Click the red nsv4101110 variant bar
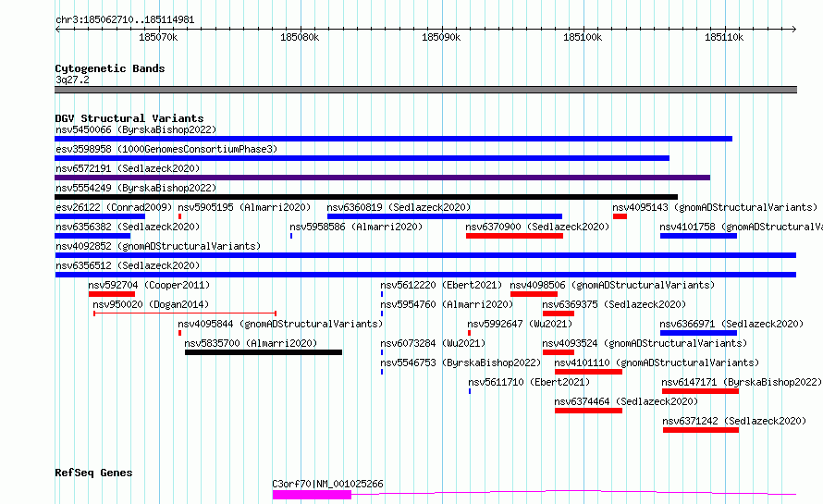The width and height of the screenshot is (823, 504). (588, 372)
